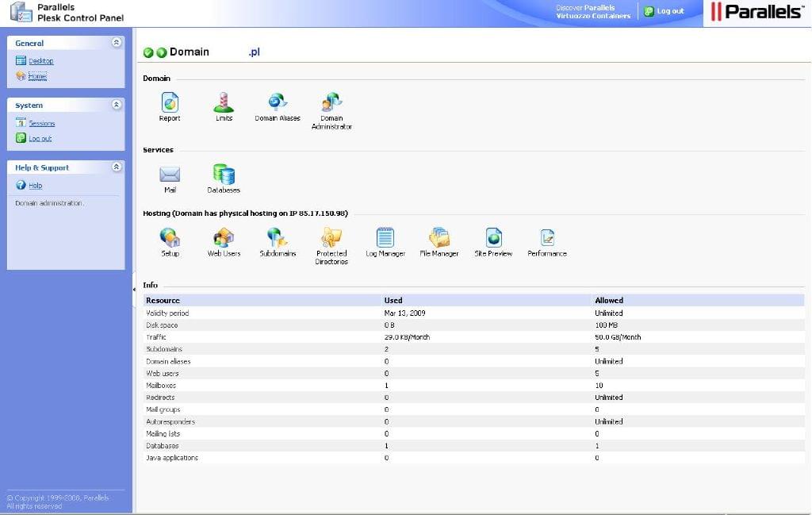Click the Hosting section heading with IP address
This screenshot has height=515, width=812.
(x=246, y=213)
